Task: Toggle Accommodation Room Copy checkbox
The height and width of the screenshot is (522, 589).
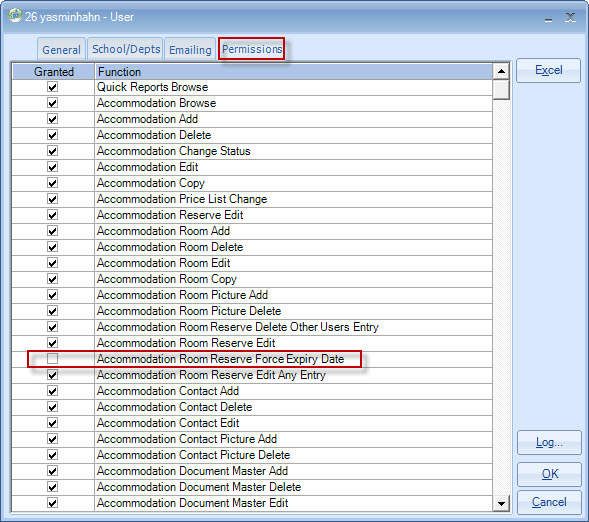Action: [53, 279]
